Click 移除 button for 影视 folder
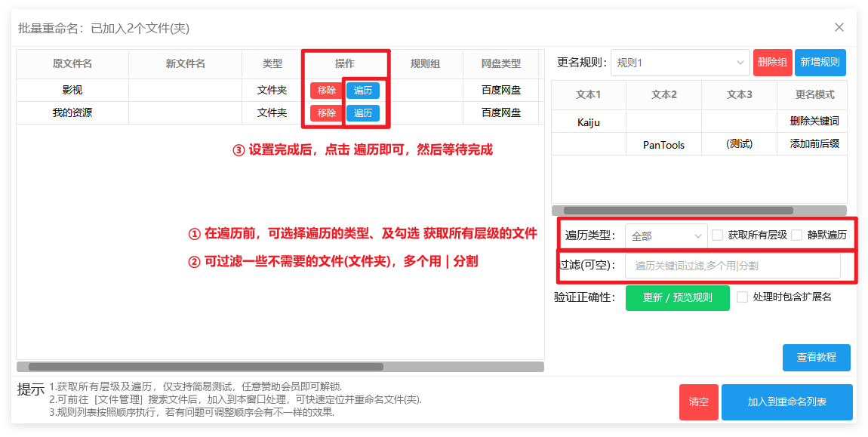This screenshot has height=437, width=868. click(x=326, y=91)
